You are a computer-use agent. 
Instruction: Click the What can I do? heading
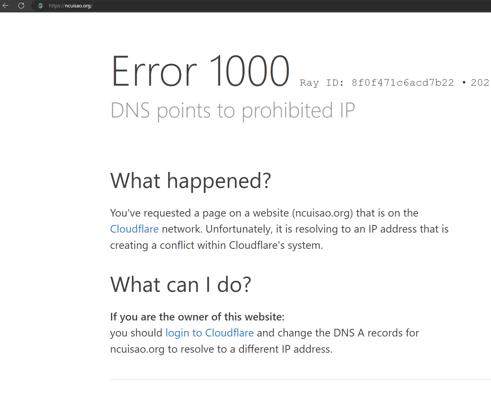180,285
